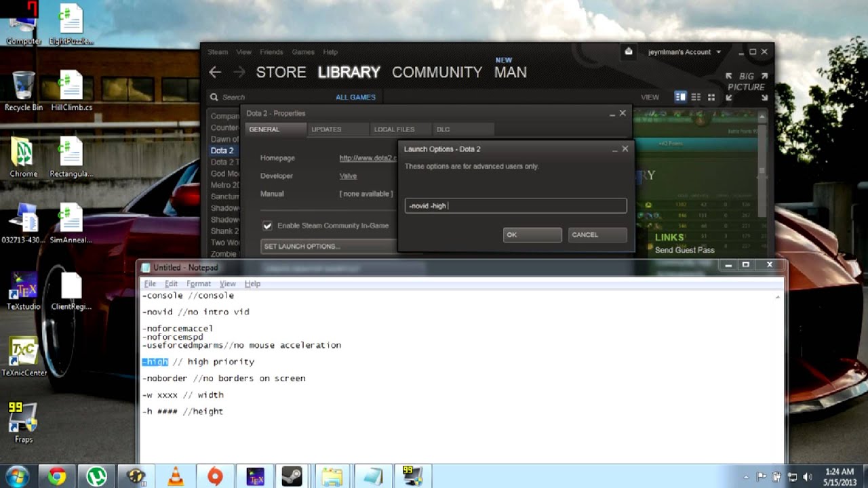The width and height of the screenshot is (868, 488).
Task: Click the Steam search magnifier icon
Action: (x=214, y=97)
